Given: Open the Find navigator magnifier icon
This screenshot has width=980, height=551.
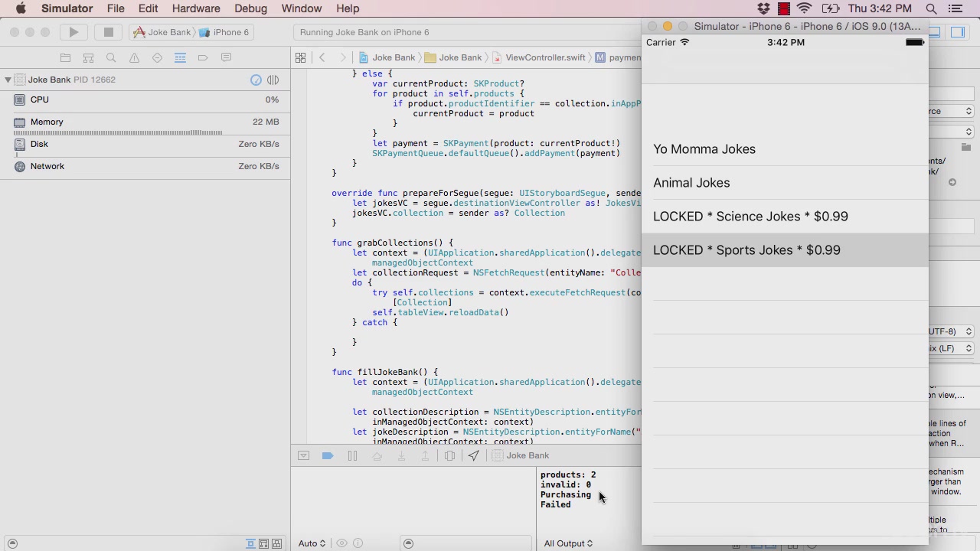Looking at the screenshot, I should pos(111,57).
